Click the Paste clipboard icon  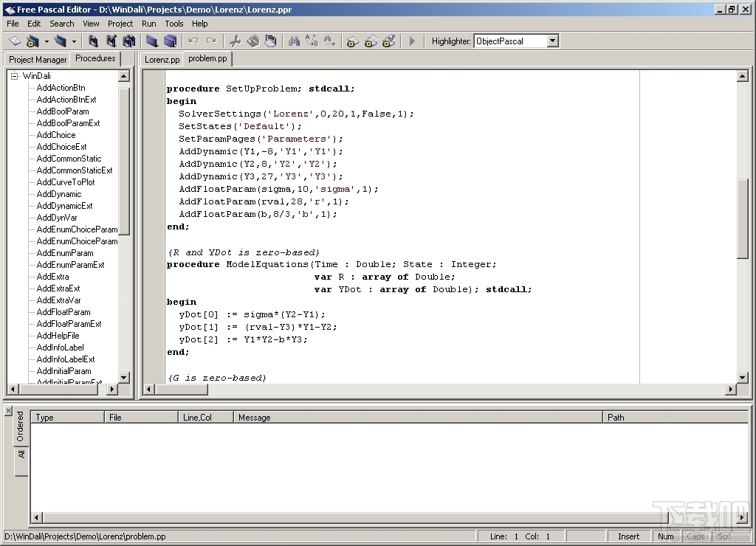click(271, 41)
